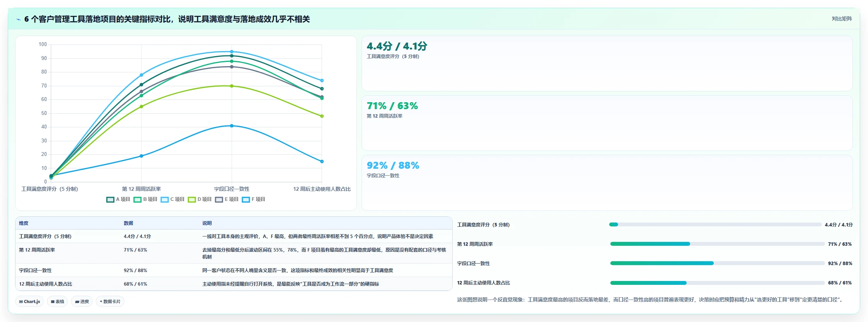Select table cell 字段口径一致性

point(35,271)
